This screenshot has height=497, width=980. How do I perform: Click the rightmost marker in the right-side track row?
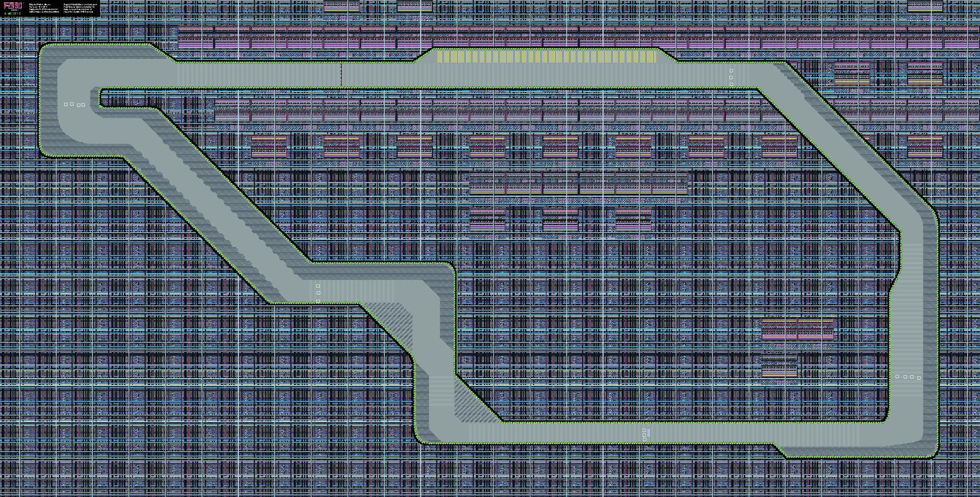(x=919, y=378)
